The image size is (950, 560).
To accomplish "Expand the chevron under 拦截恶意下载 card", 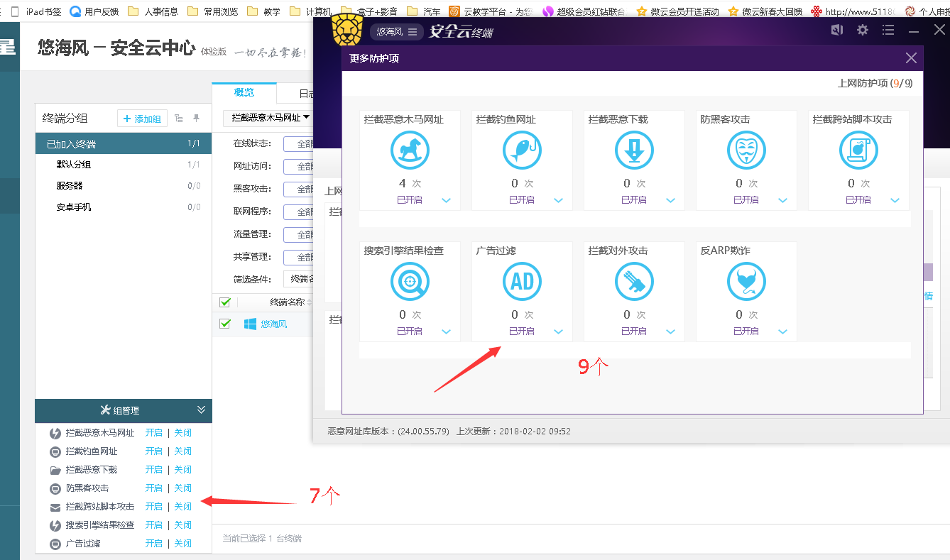I will tap(670, 200).
